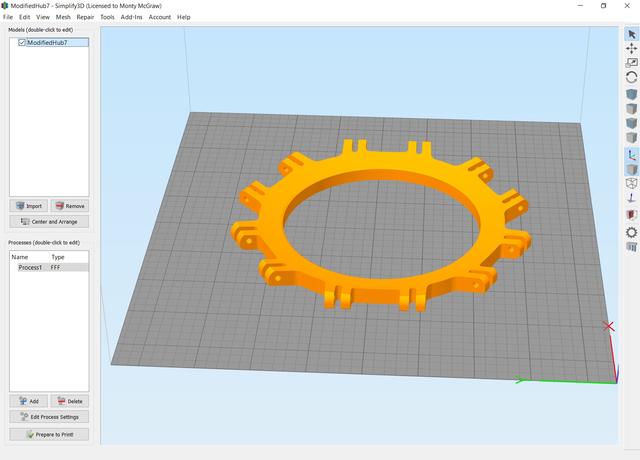Open the File menu

click(8, 17)
